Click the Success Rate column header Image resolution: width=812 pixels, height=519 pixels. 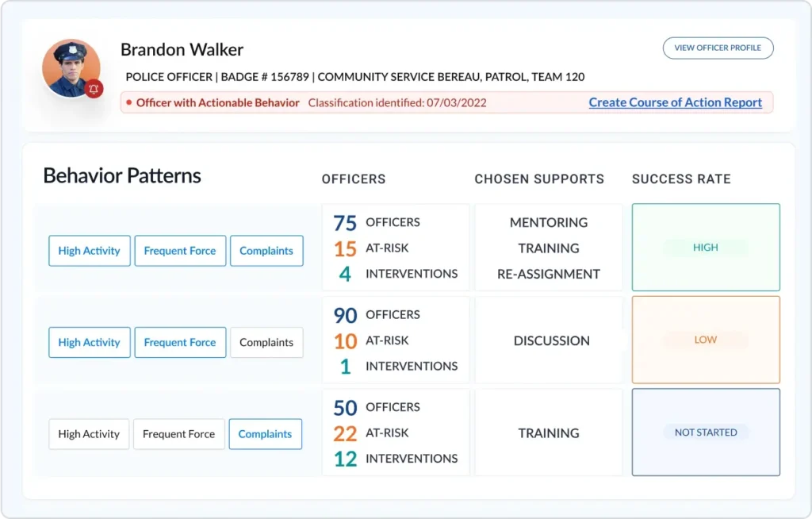pyautogui.click(x=681, y=179)
